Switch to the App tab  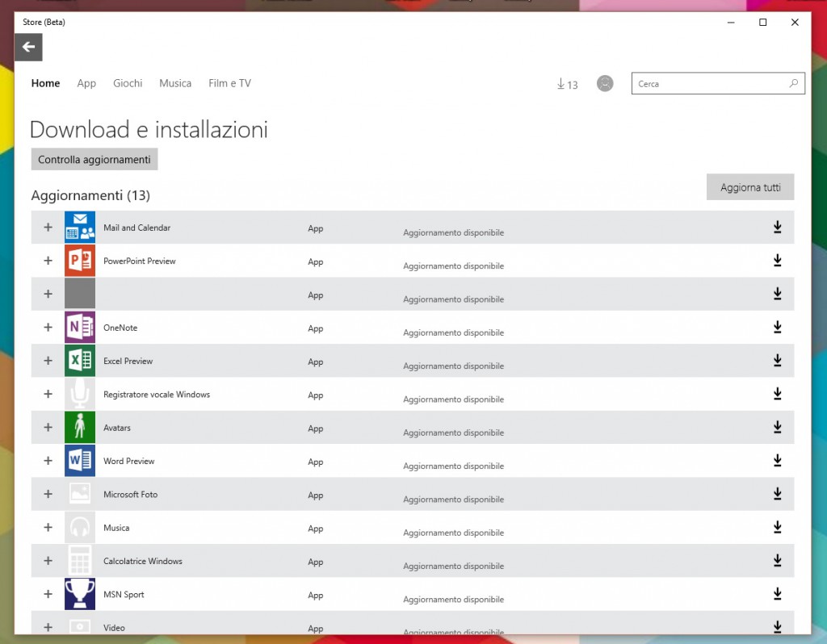pyautogui.click(x=86, y=83)
